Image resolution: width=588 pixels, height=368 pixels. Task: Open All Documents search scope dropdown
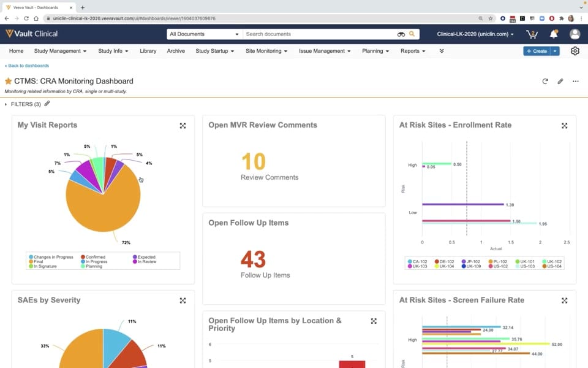coord(205,34)
